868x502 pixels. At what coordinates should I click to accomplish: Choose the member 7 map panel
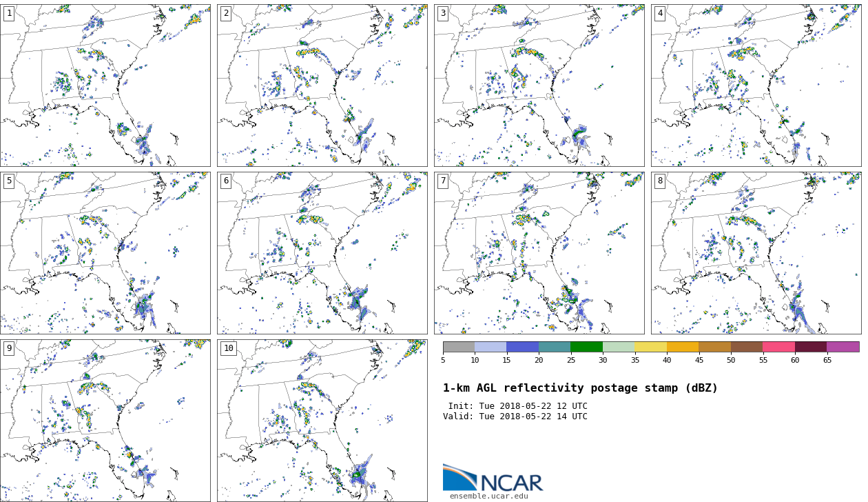[539, 253]
